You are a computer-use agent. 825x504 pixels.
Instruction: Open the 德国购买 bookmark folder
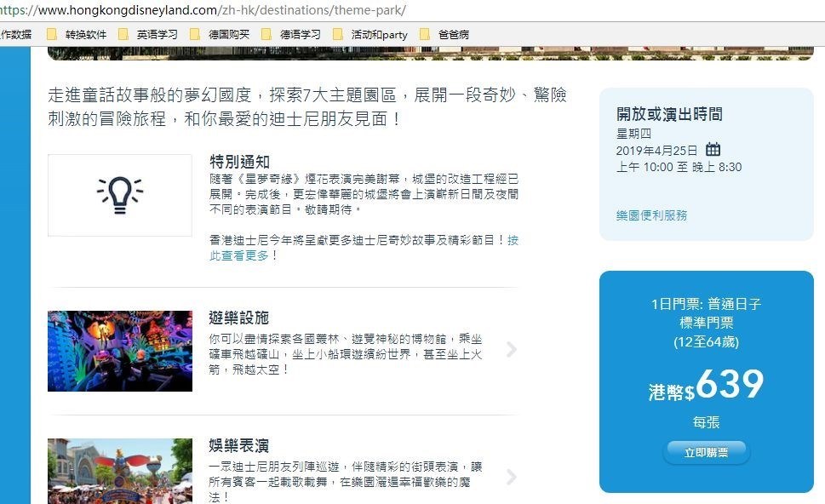click(220, 35)
